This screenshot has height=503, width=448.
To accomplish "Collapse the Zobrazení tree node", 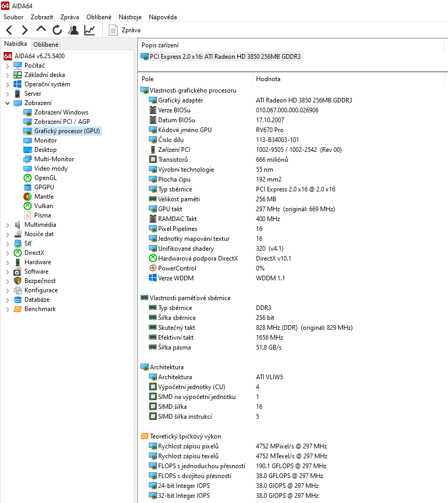I will tap(7, 103).
